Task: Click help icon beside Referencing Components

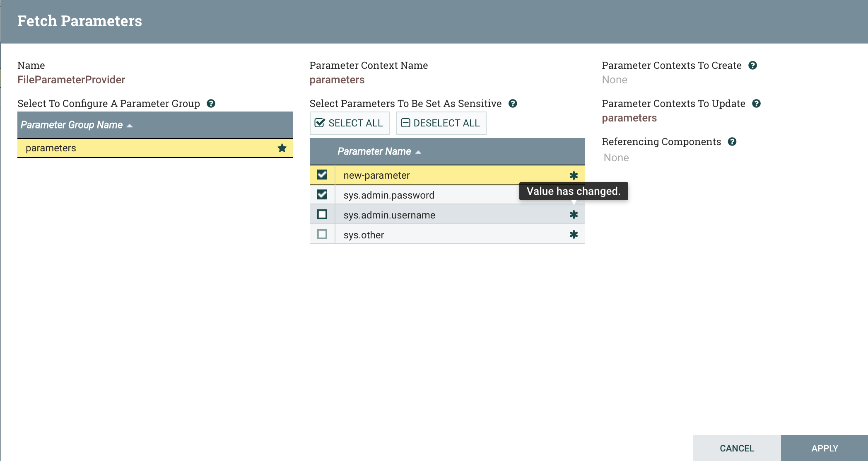Action: (732, 142)
